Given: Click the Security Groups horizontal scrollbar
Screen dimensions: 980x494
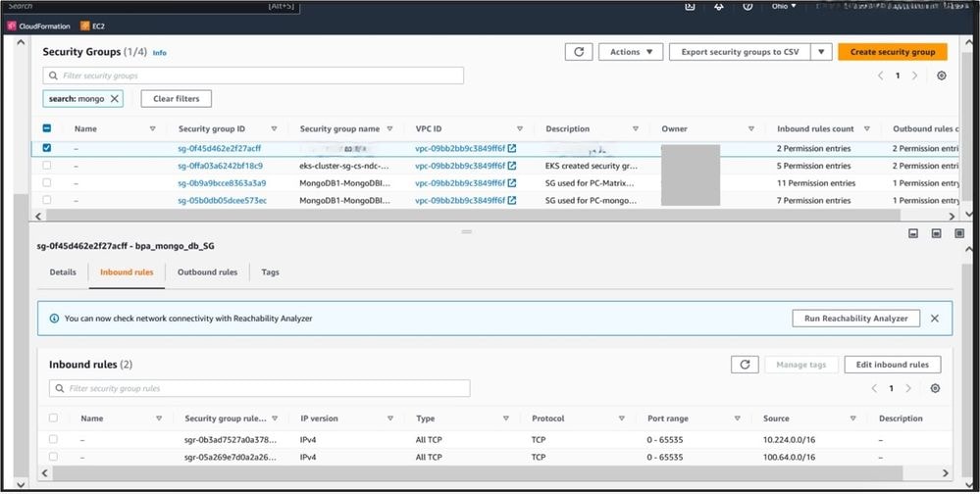Looking at the screenshot, I should click(473, 216).
